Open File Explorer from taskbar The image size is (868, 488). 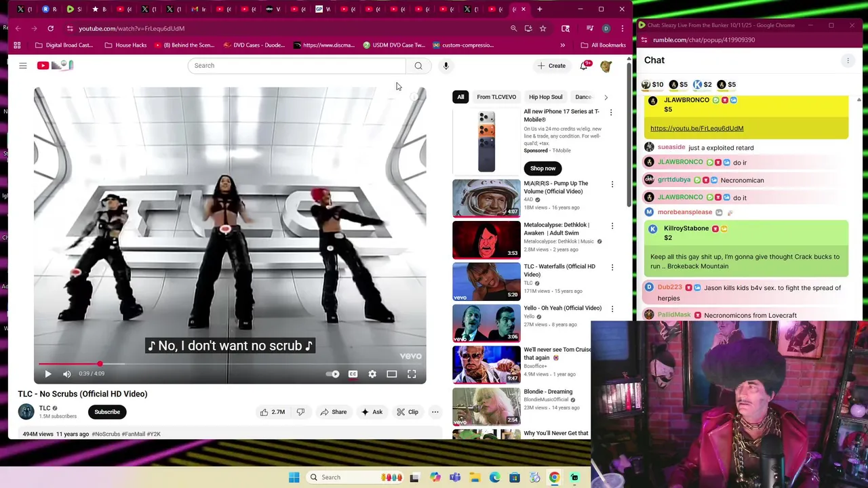pos(475,477)
